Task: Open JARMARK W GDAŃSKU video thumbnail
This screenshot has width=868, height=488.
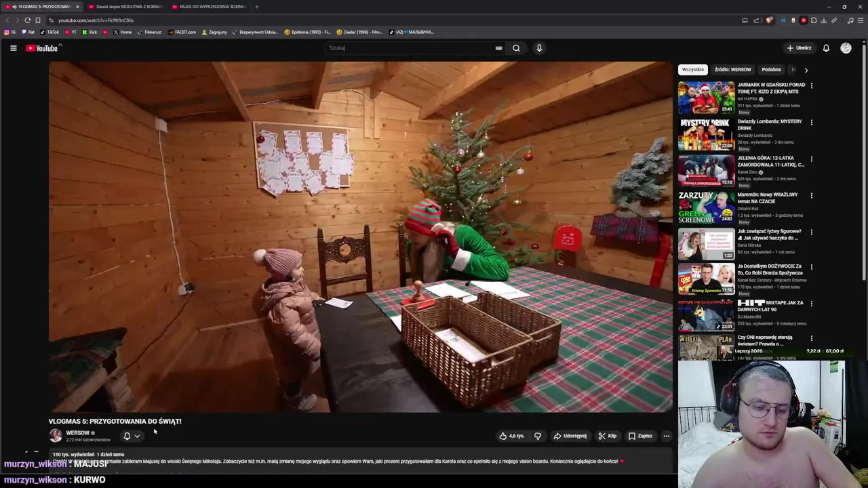Action: click(706, 98)
